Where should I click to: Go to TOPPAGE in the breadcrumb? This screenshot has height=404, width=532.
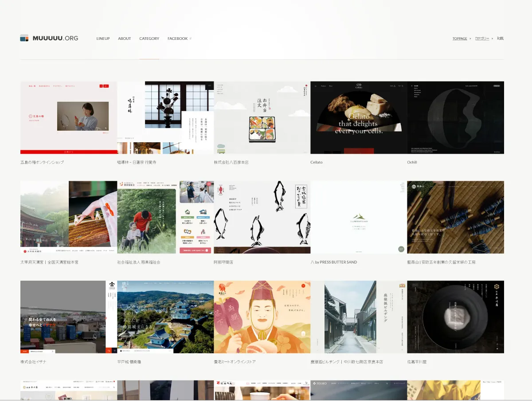tap(460, 39)
